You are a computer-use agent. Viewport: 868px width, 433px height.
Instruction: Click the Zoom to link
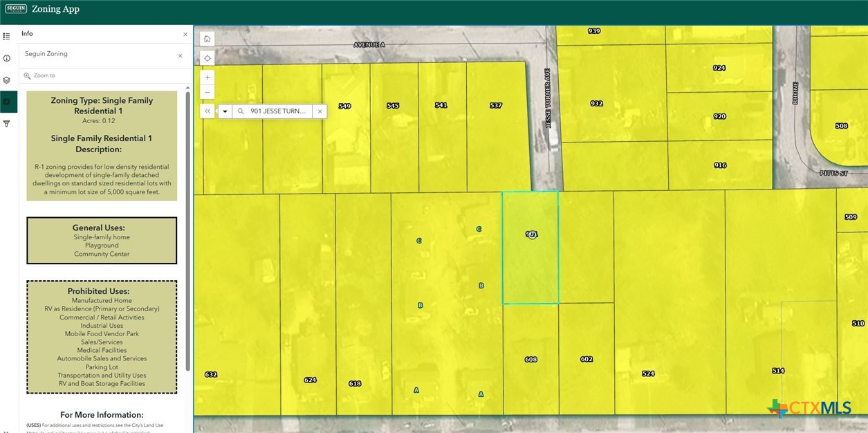point(44,75)
